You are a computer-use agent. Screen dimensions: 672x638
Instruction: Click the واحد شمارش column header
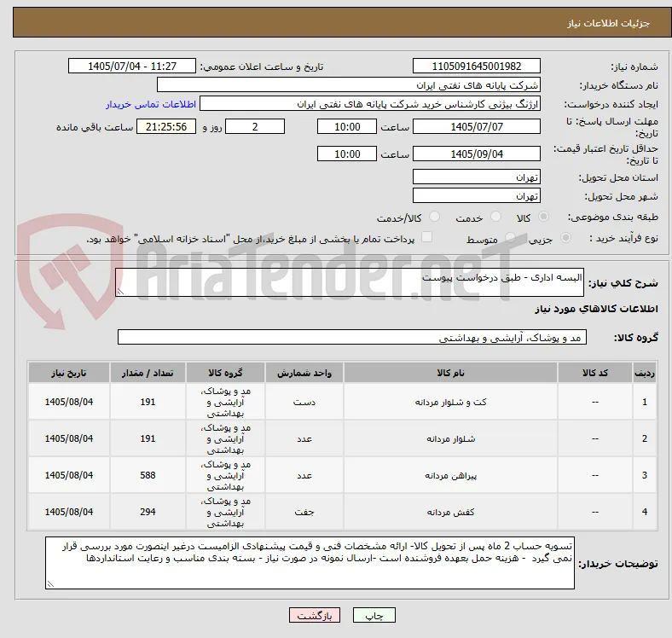click(x=304, y=373)
